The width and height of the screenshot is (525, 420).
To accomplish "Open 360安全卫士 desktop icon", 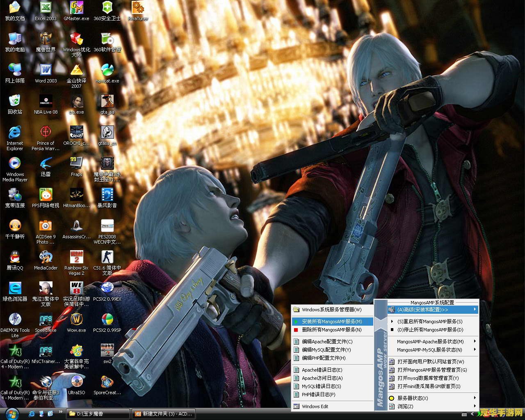I will coord(107,11).
